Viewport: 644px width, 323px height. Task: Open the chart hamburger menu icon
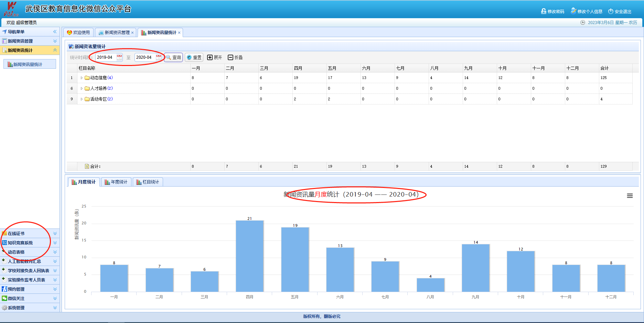(x=630, y=196)
